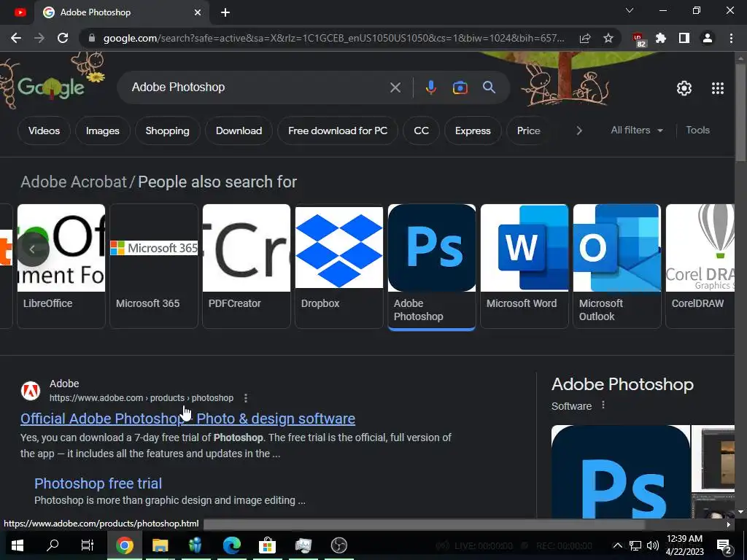Select the Express filter chip
The image size is (747, 560).
pyautogui.click(x=473, y=131)
